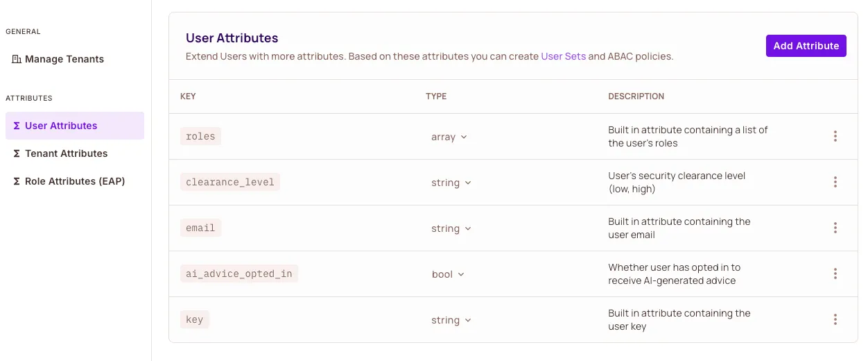This screenshot has height=361, width=868.
Task: Follow the User Sets link
Action: [x=563, y=56]
